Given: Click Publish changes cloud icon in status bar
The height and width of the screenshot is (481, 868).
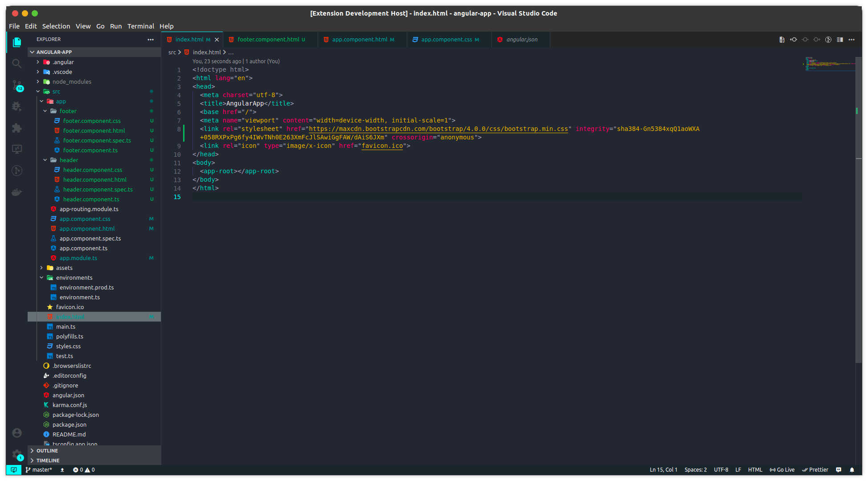Looking at the screenshot, I should [x=62, y=470].
